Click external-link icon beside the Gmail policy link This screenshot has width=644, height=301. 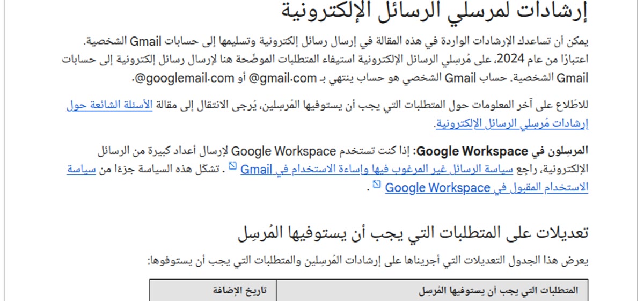click(x=233, y=167)
